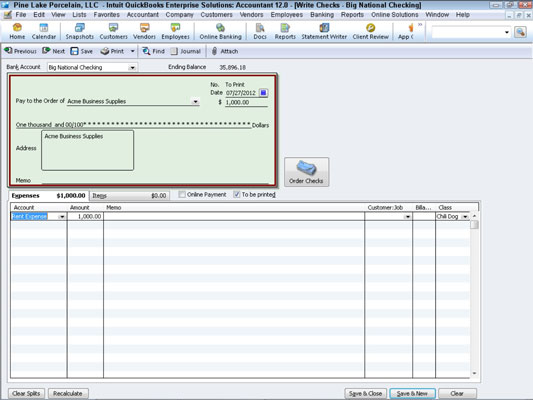The height and width of the screenshot is (400, 533).
Task: Click the Memo field on the check
Action: coord(155,180)
